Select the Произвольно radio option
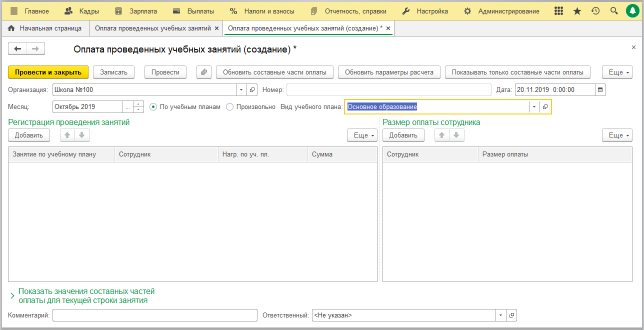The image size is (644, 330). [x=229, y=106]
